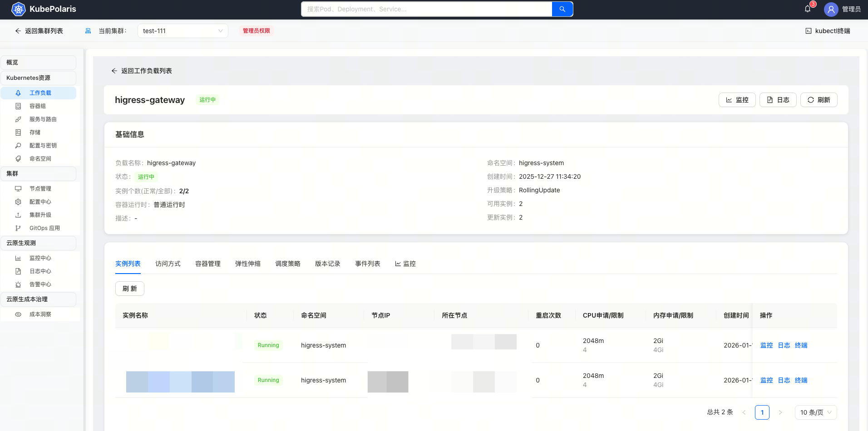This screenshot has height=431, width=868.
Task: Open 成本洞察 in the sidebar
Action: click(x=40, y=314)
